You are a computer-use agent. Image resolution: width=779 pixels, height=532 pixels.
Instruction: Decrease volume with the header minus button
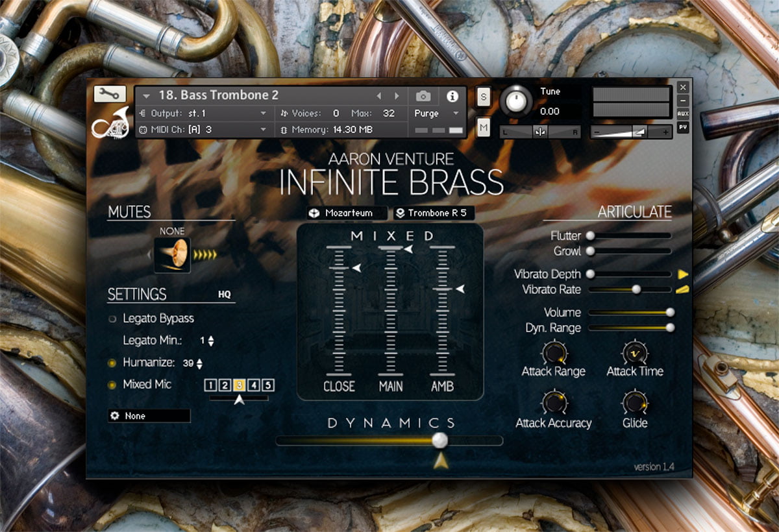pyautogui.click(x=596, y=132)
